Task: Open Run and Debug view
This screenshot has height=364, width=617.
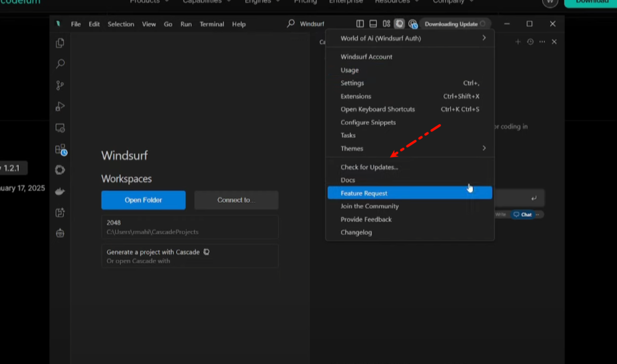Action: pyautogui.click(x=60, y=107)
